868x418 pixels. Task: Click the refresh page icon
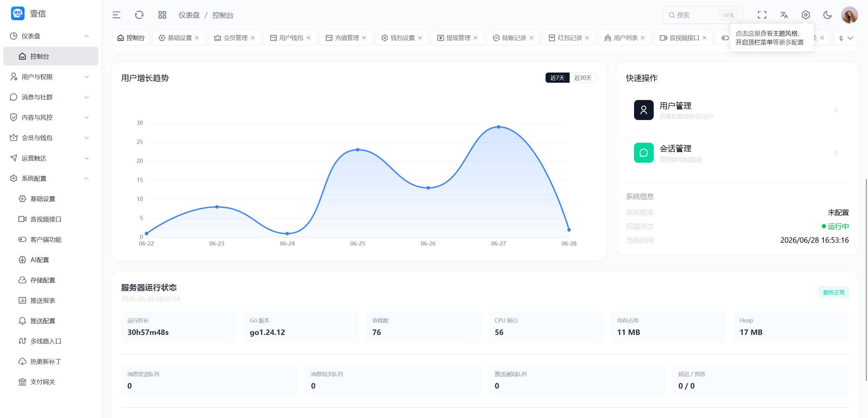click(x=139, y=15)
